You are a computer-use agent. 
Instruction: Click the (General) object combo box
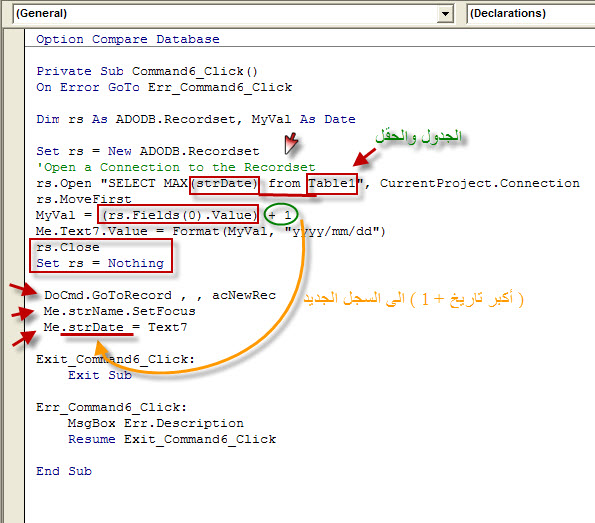pos(233,14)
